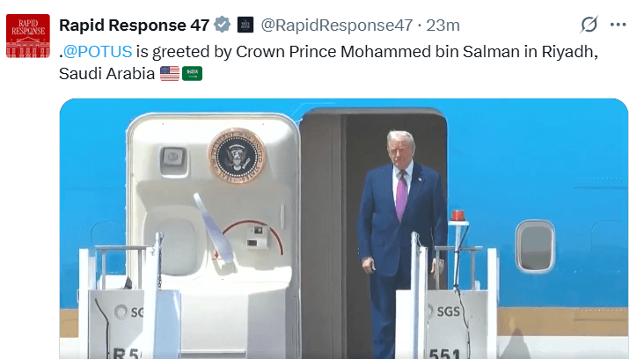The image size is (644, 359).
Task: Open the Rapid Response profile avatar
Action: pyautogui.click(x=28, y=36)
